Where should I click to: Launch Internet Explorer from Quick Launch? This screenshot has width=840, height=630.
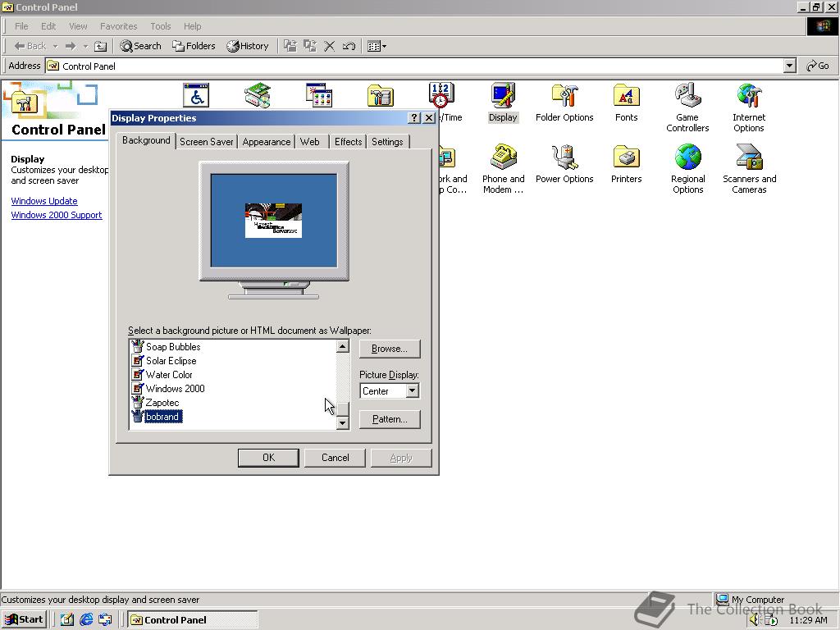(86, 620)
